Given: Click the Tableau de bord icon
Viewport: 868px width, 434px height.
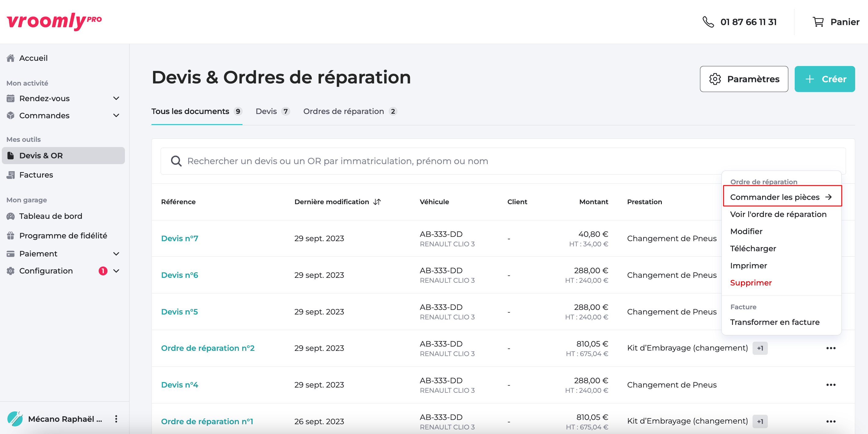Looking at the screenshot, I should point(10,216).
